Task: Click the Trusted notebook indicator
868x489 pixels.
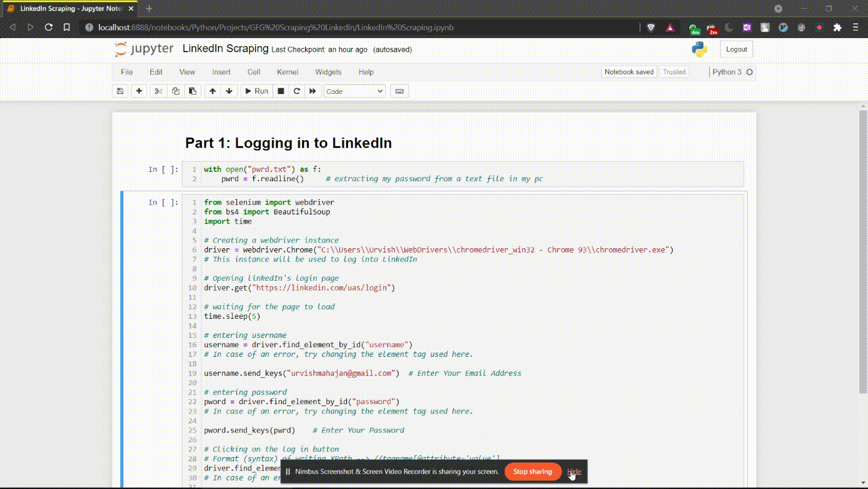Action: click(674, 72)
